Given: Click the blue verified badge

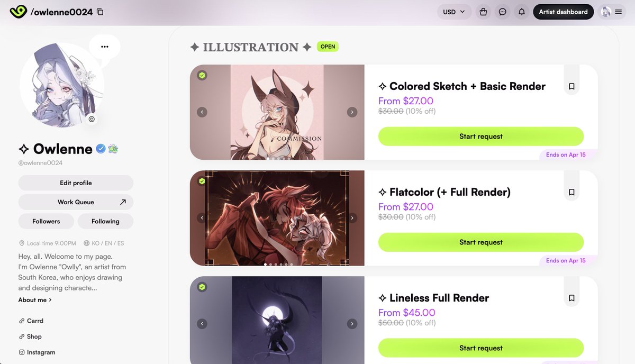Looking at the screenshot, I should pos(101,149).
